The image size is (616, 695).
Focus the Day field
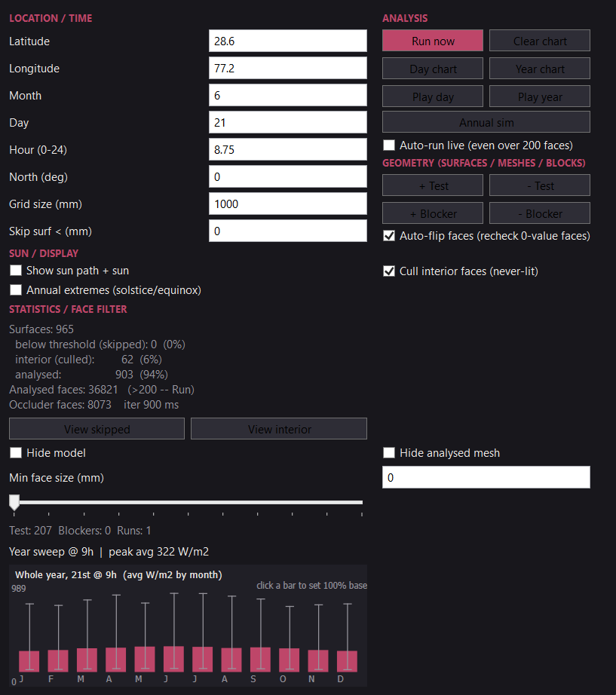(288, 122)
